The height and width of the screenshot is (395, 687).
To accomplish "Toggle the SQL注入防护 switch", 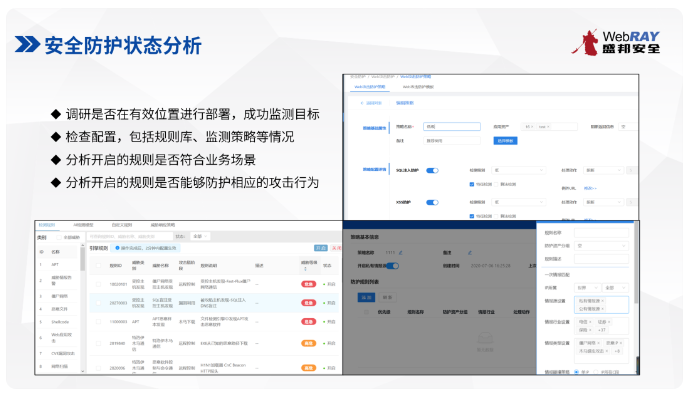I will pyautogui.click(x=432, y=170).
